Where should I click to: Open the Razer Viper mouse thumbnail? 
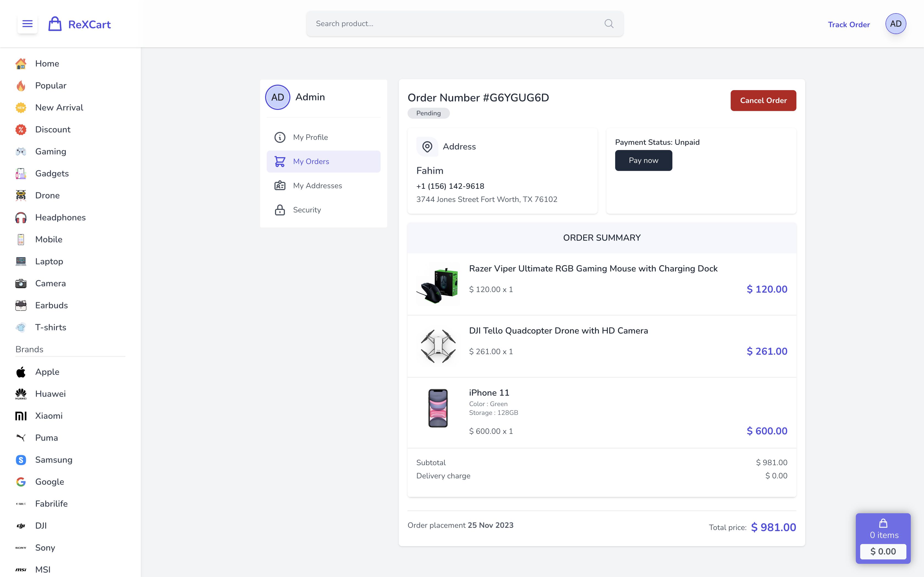[438, 284]
